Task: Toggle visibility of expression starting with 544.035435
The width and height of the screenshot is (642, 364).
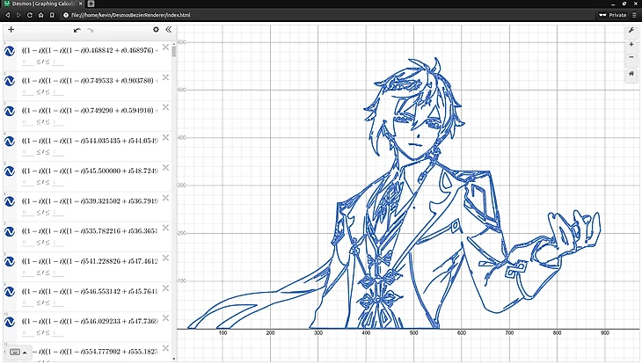Action: click(11, 142)
